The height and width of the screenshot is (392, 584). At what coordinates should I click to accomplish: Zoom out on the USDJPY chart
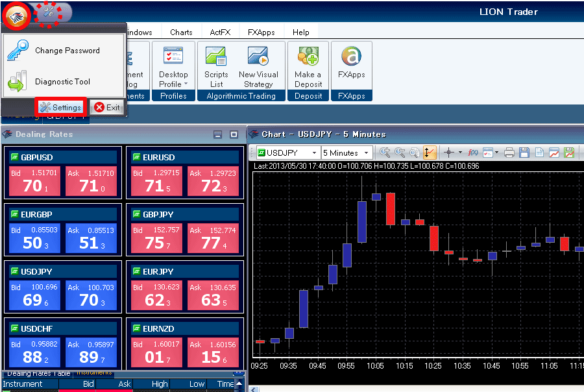400,153
